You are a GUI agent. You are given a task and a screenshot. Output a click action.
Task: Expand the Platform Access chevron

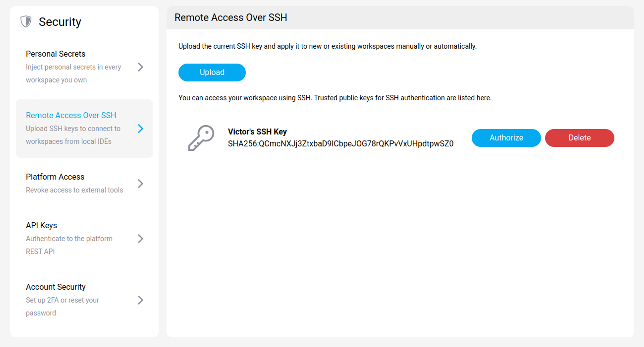(141, 184)
